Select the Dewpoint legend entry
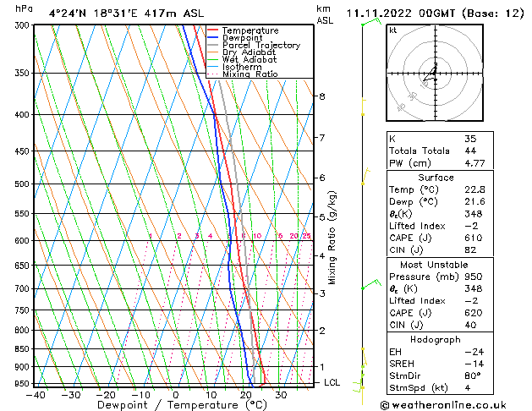 244,38
